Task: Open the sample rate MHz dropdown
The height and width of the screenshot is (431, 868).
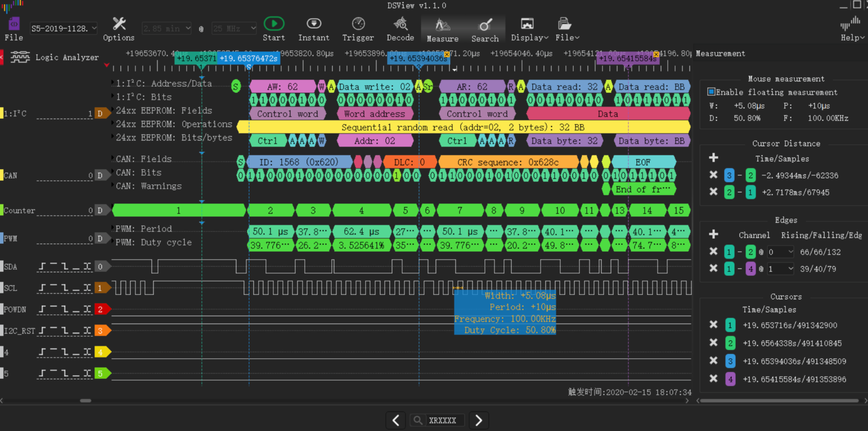Action: pyautogui.click(x=234, y=28)
